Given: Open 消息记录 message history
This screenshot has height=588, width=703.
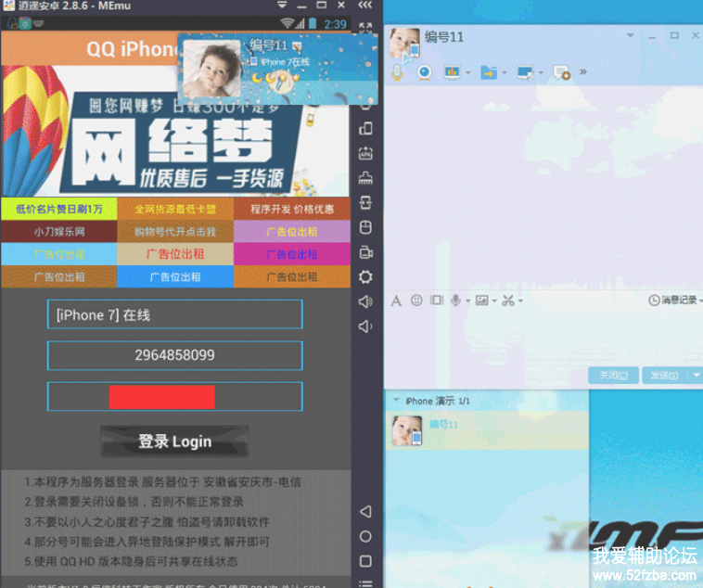Looking at the screenshot, I should coord(673,300).
